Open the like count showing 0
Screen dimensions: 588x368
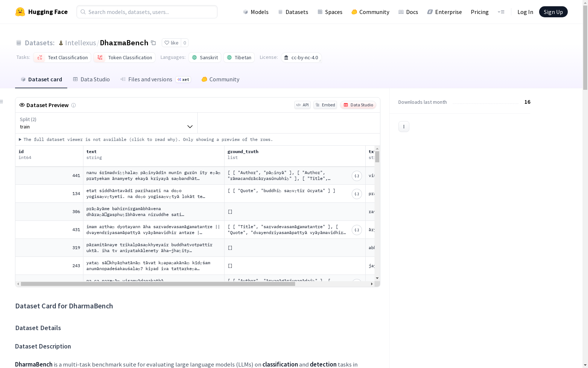[185, 43]
